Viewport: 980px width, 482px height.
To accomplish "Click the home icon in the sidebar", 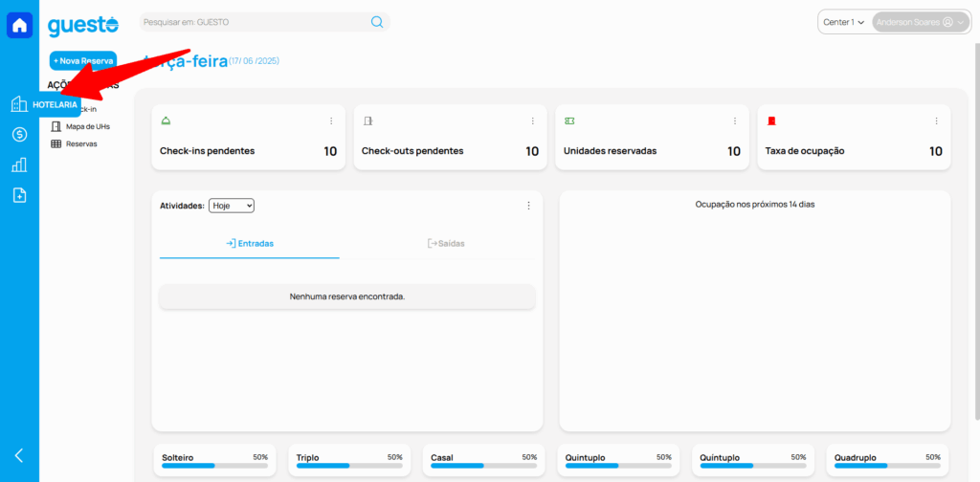I will (x=19, y=25).
